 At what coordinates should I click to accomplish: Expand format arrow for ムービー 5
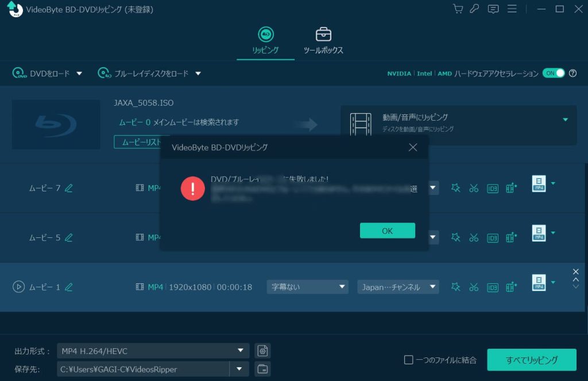[553, 233]
